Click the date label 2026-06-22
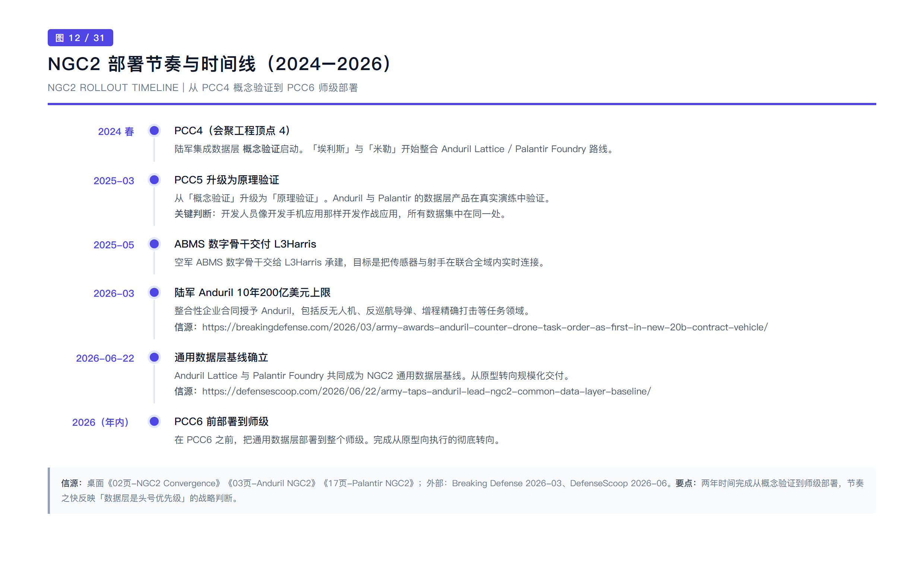Viewport: 924px width, 566px height. (105, 358)
